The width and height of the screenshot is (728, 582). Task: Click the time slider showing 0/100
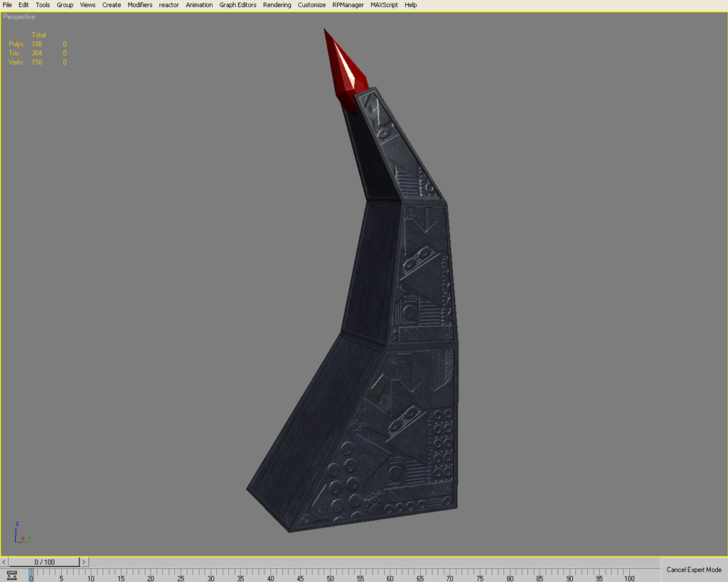(46, 561)
